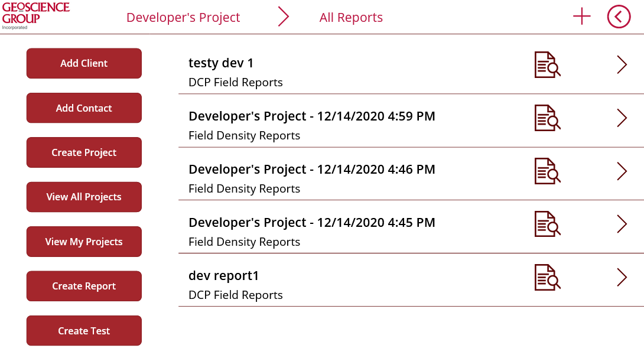Click breadcrumb chevron after Developer's Project
Viewport: 644px width, 358px height.
tap(284, 17)
